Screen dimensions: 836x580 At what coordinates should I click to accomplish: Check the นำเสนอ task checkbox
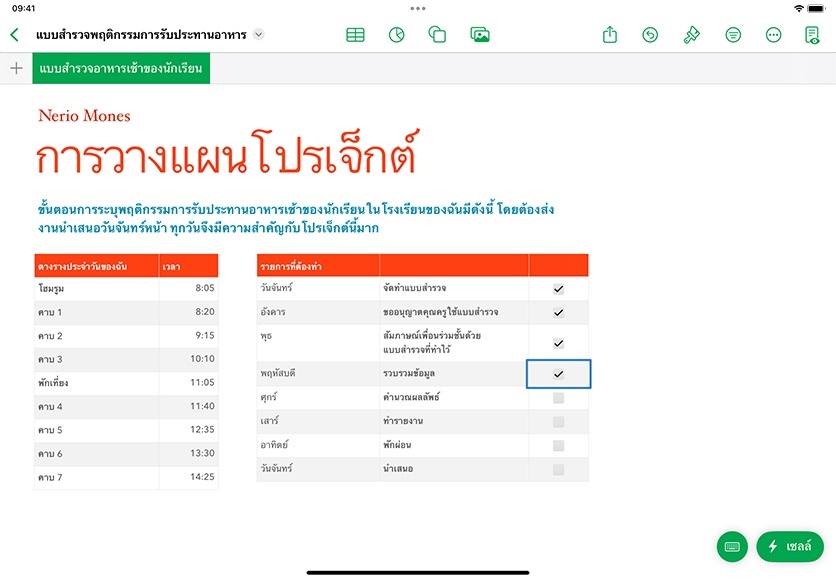(x=558, y=469)
